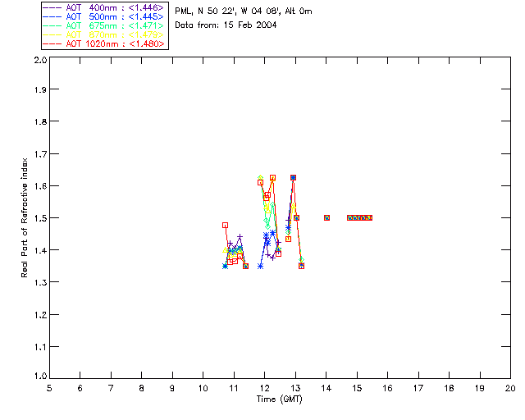Click the x-axis label 5
This screenshot has width=525, height=420.
tap(49, 388)
